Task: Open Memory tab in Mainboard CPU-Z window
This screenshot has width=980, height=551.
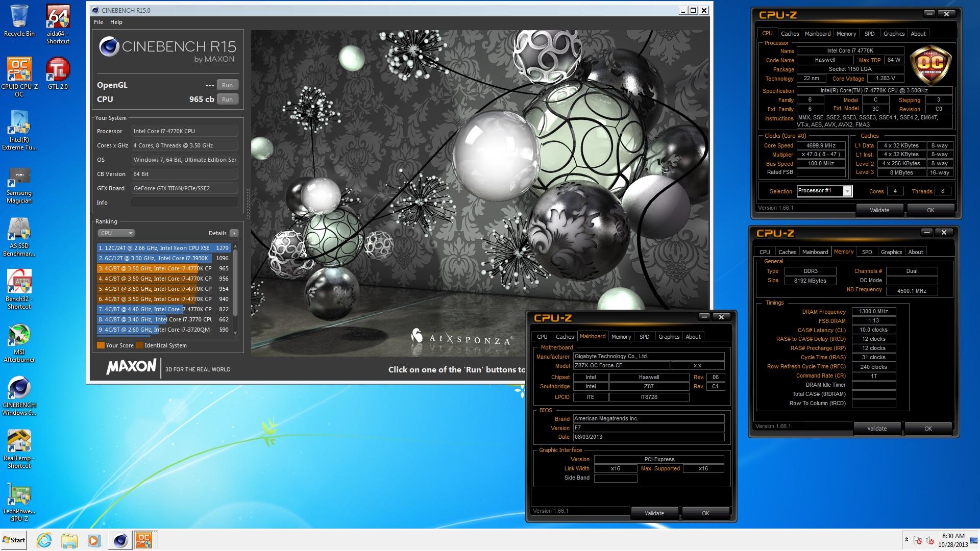Action: 621,337
